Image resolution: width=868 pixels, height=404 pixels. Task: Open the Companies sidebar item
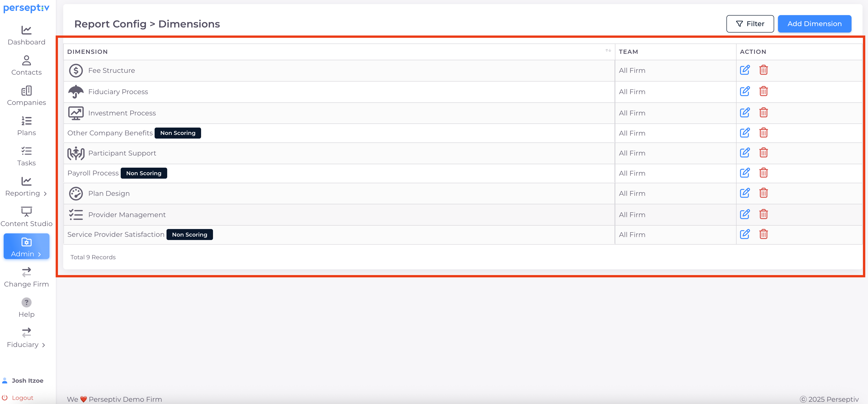pyautogui.click(x=26, y=96)
